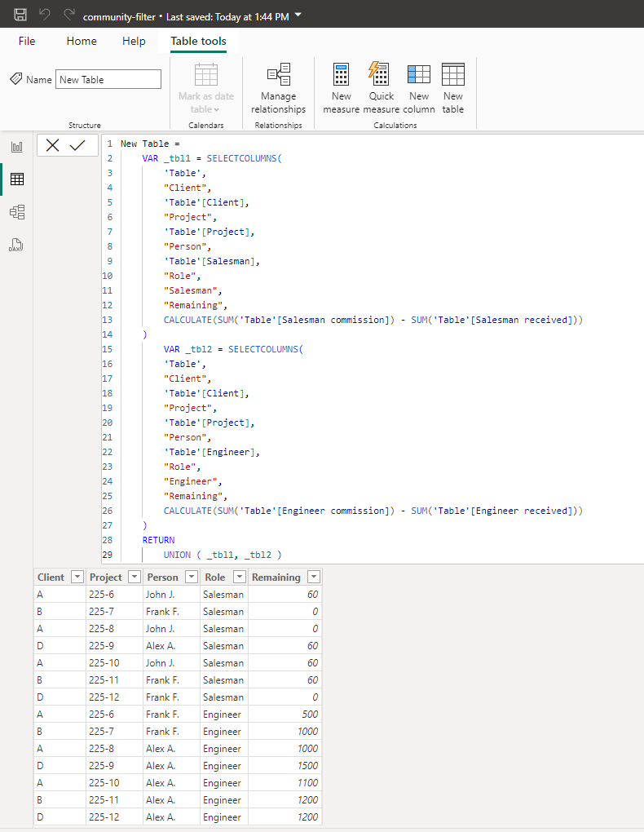Select the Client column header
Image resolution: width=644 pixels, height=832 pixels.
[51, 577]
